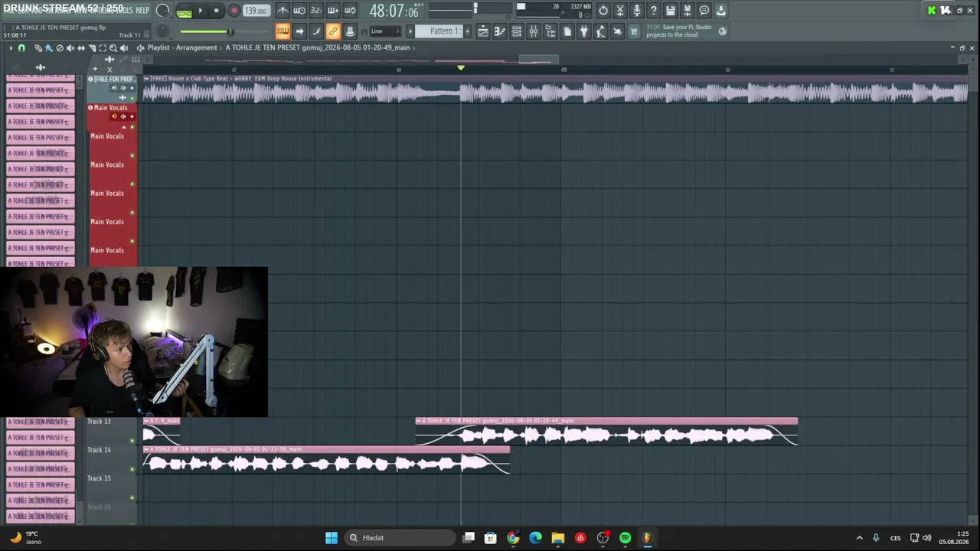Collapse the Main Vocals group arrow
The width and height of the screenshot is (980, 551).
coord(125,126)
